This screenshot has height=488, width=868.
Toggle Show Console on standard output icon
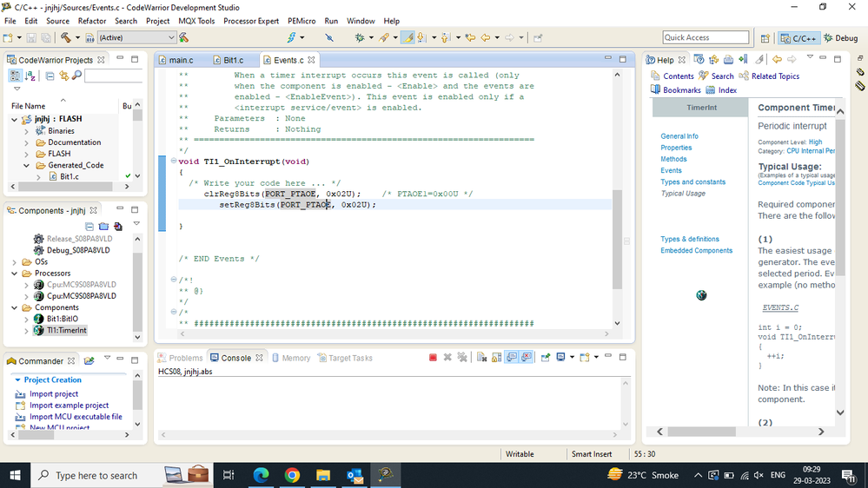click(x=512, y=358)
